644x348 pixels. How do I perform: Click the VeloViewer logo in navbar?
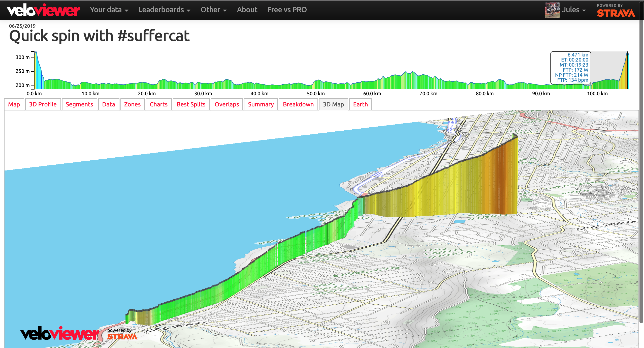[43, 10]
